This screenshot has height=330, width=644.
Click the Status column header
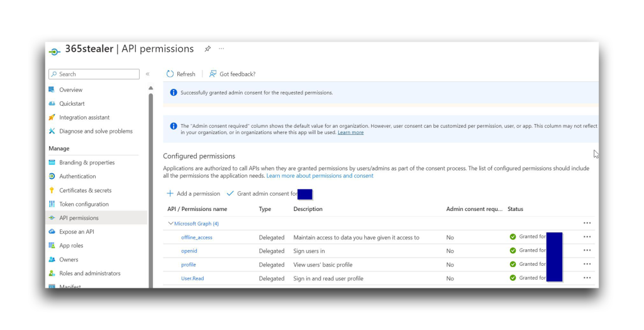(x=515, y=209)
